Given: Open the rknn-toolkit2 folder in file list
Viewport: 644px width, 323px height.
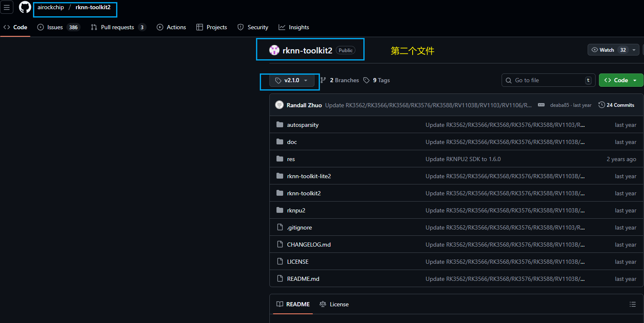Looking at the screenshot, I should tap(304, 193).
